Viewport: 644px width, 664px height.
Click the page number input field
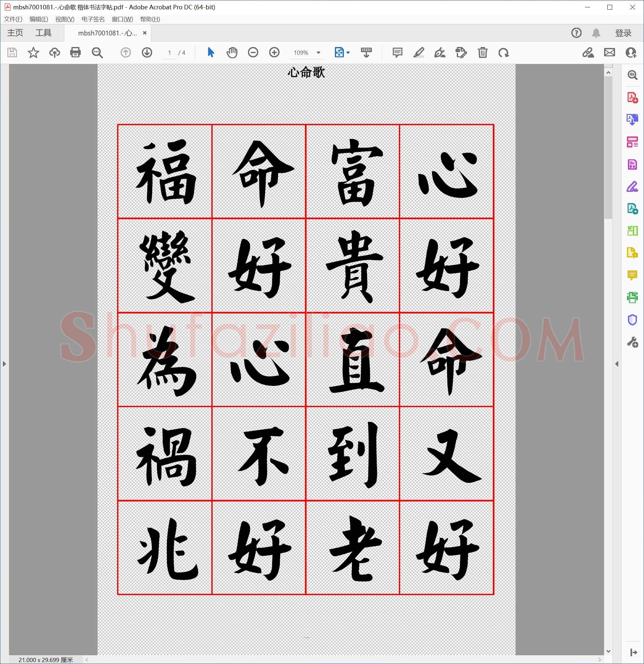coord(169,53)
